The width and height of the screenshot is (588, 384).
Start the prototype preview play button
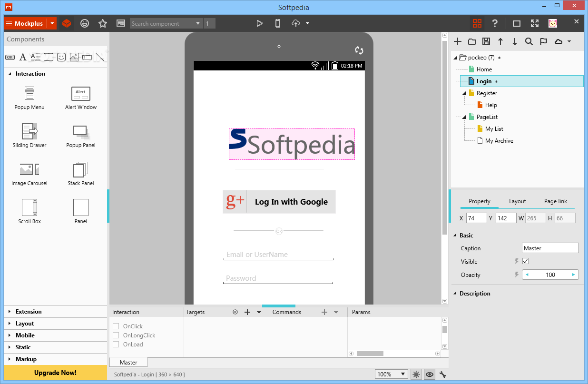pyautogui.click(x=260, y=23)
